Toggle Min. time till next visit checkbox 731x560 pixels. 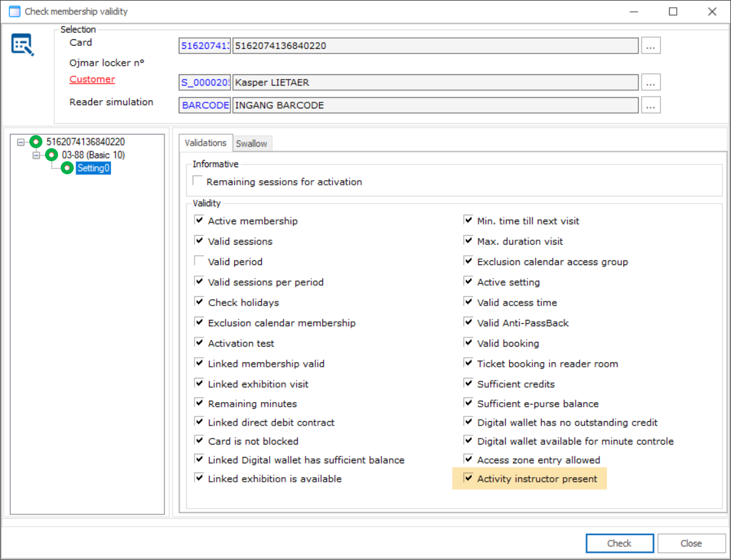[469, 220]
